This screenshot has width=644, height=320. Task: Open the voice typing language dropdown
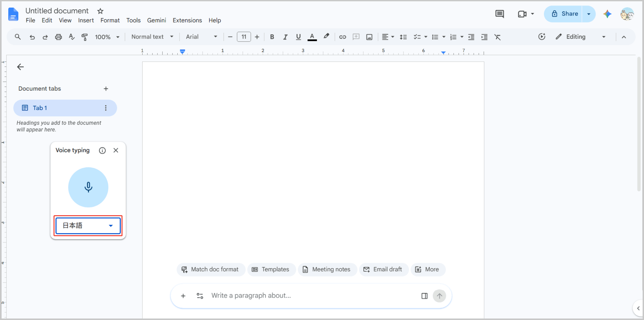[x=88, y=226]
